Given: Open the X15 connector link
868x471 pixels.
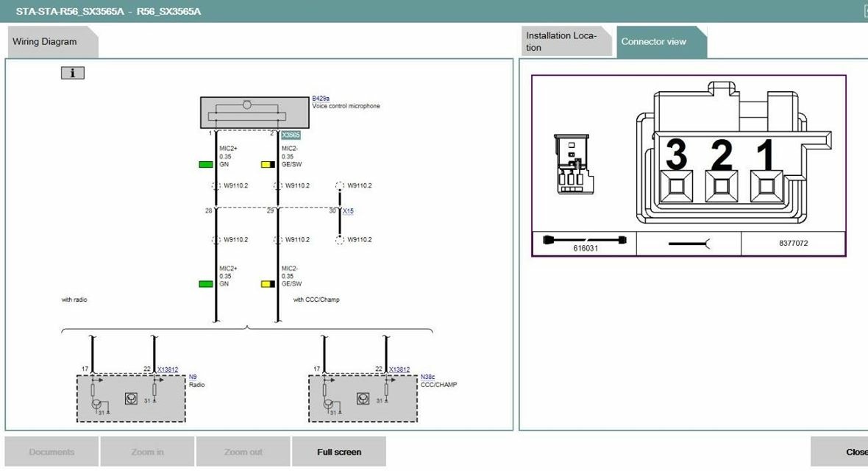Looking at the screenshot, I should [x=348, y=211].
